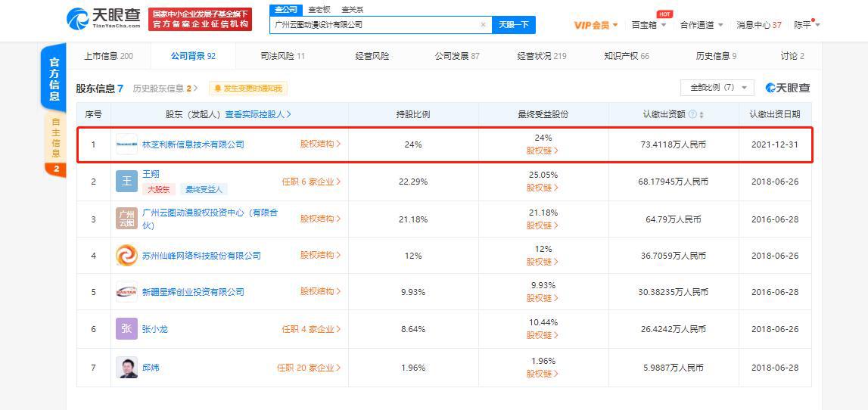Click the 苏州仙峰网络科技 company logo

point(126,256)
